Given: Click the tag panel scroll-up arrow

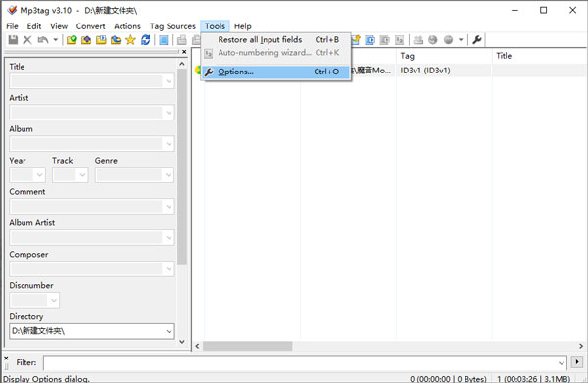Looking at the screenshot, I should coord(182,64).
